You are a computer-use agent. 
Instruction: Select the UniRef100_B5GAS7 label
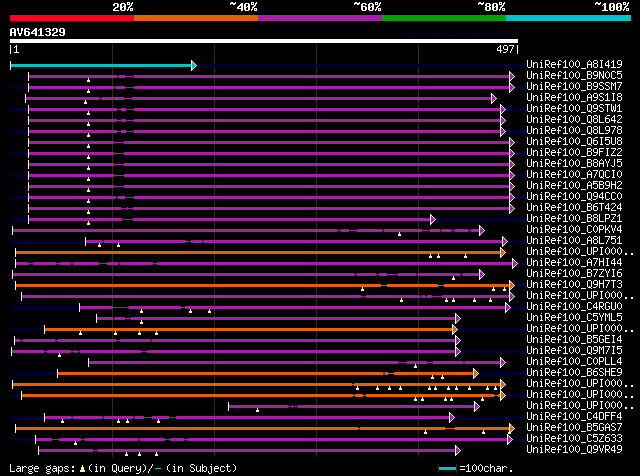[x=574, y=428]
